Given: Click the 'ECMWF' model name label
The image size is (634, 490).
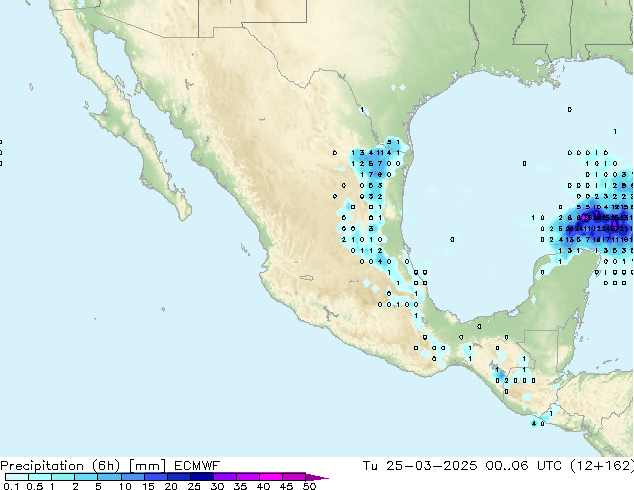Looking at the screenshot, I should (197, 466).
